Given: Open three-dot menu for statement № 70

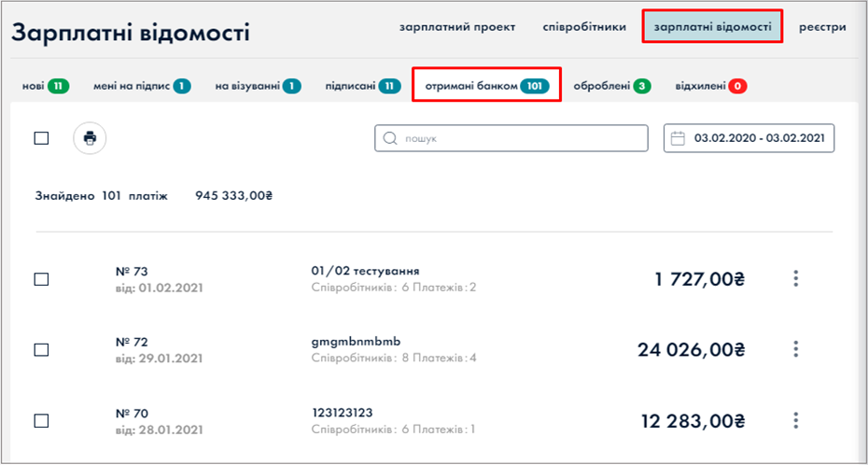Looking at the screenshot, I should [795, 420].
